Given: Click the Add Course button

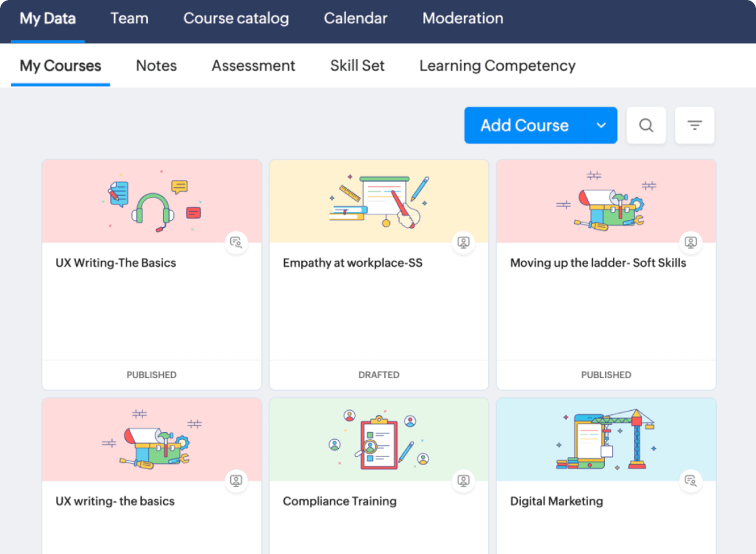Looking at the screenshot, I should [524, 125].
